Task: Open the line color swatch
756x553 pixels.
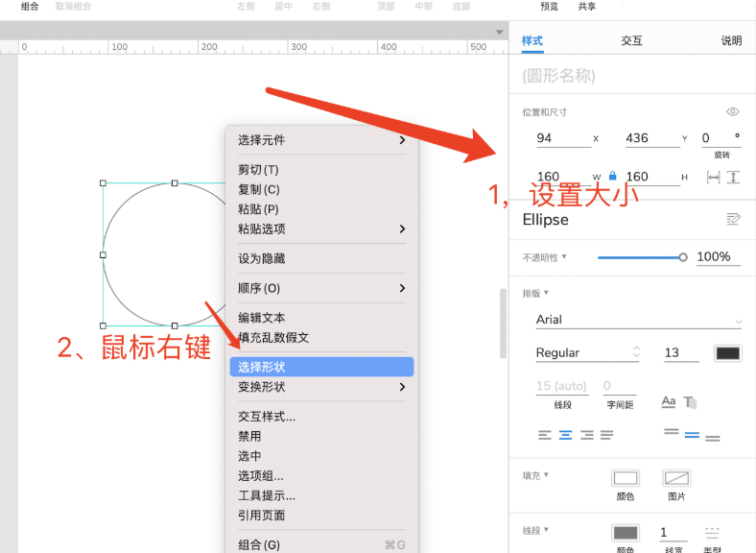Action: click(626, 533)
